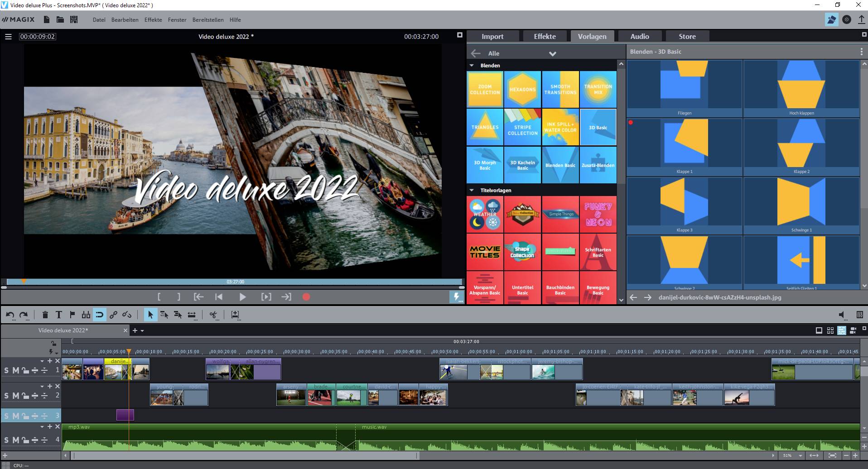Click the Undo arrow in timeline toolbar

[10, 315]
